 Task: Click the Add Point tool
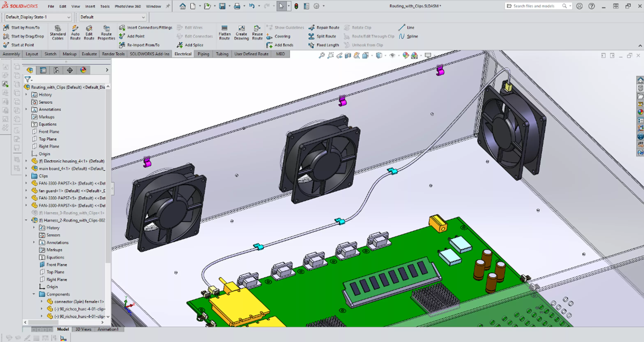click(x=132, y=36)
